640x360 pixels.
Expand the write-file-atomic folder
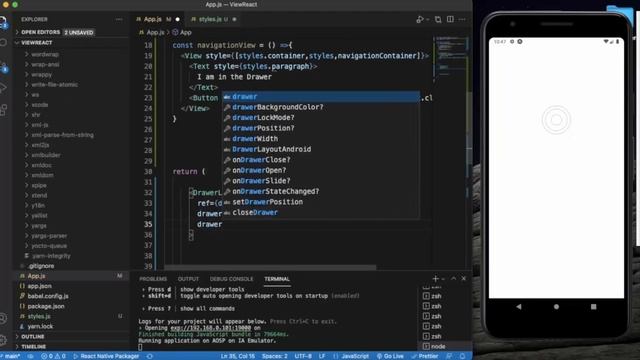54,84
